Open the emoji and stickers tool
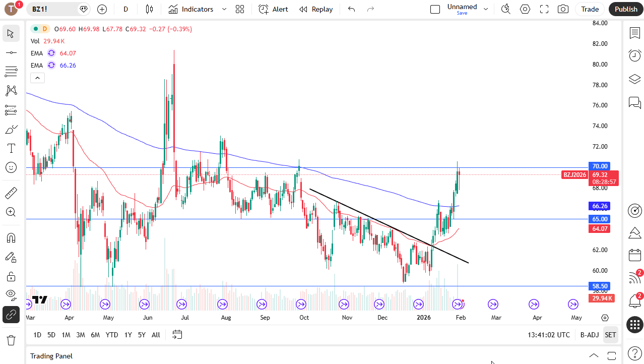Image resolution: width=644 pixels, height=364 pixels. (x=11, y=167)
